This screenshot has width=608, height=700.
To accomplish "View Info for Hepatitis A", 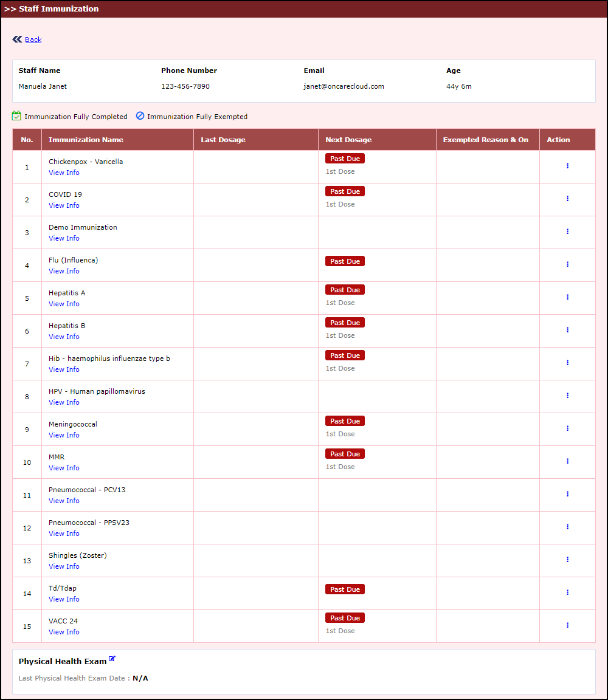I will point(64,304).
